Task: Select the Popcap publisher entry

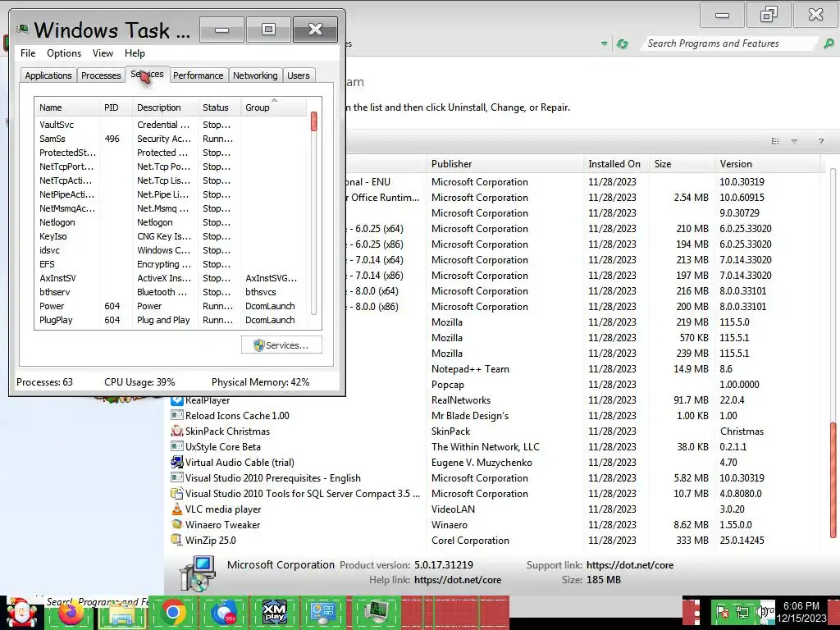Action: point(448,385)
